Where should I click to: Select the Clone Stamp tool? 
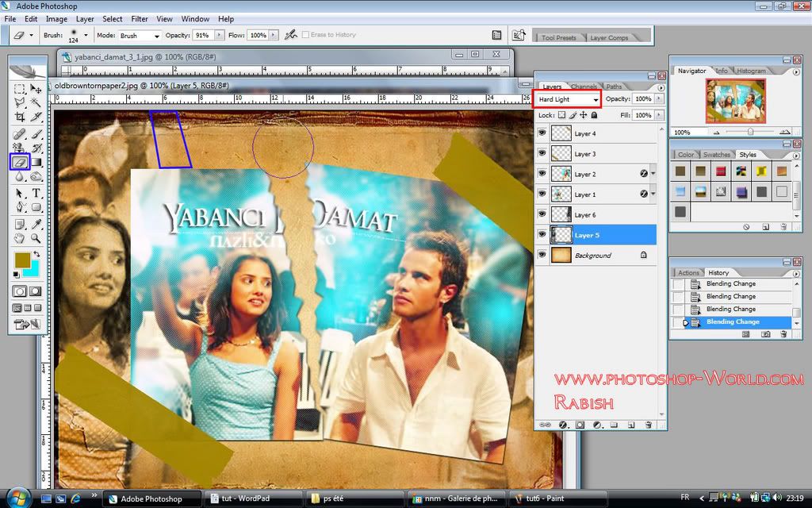tap(20, 148)
